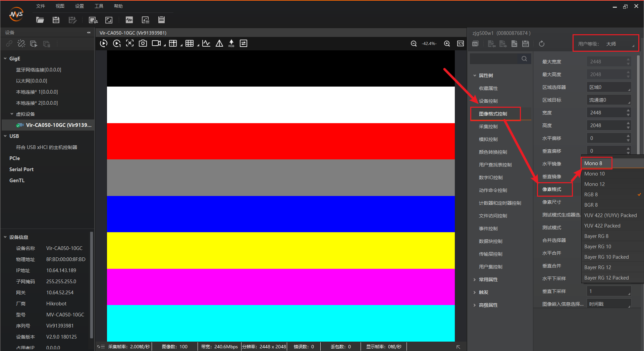This screenshot has height=351, width=644.
Task: Select 采集控制 in the attribute tree
Action: [488, 127]
